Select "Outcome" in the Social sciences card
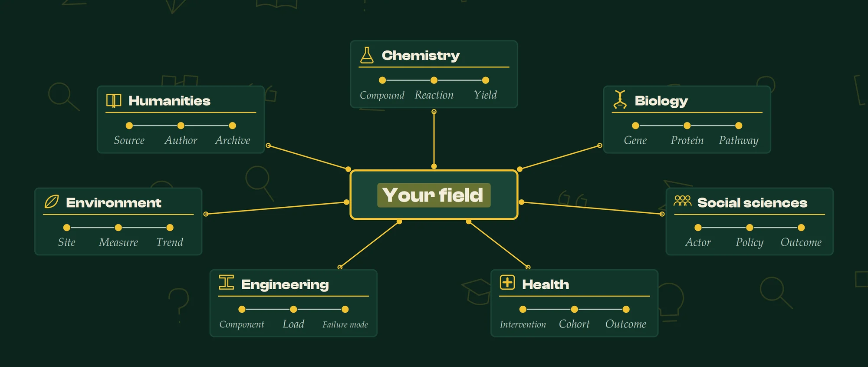868x367 pixels. (801, 242)
